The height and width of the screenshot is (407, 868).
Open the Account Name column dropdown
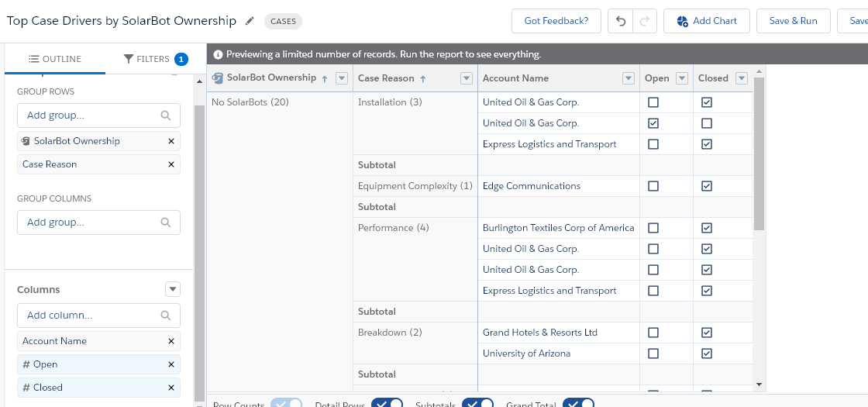pos(629,78)
